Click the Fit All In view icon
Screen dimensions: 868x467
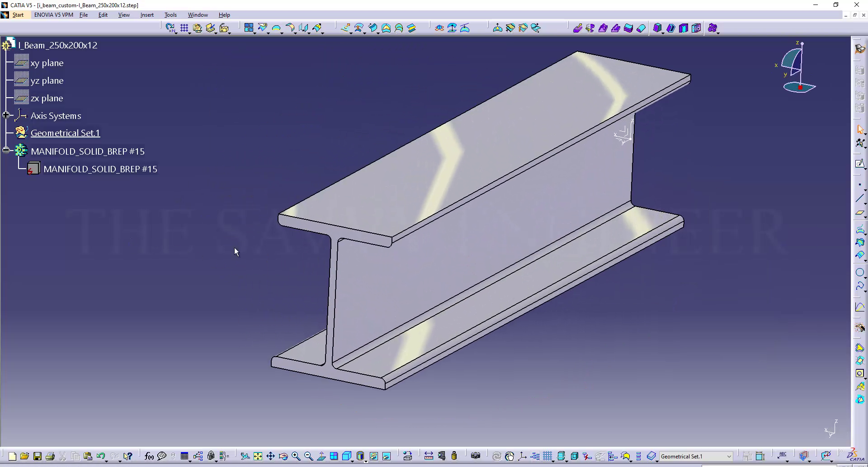pyautogui.click(x=258, y=456)
